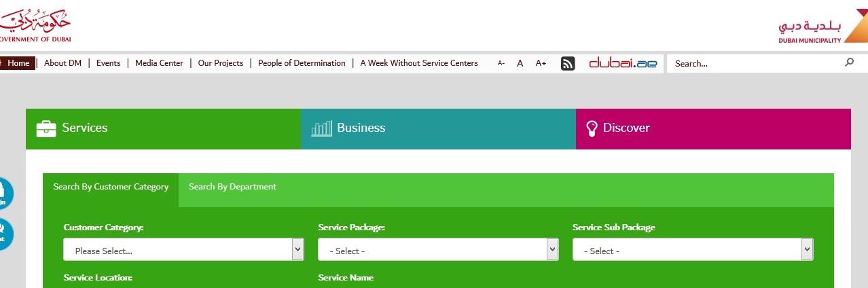Click the chart icon beside Business
The width and height of the screenshot is (868, 288).
point(321,128)
